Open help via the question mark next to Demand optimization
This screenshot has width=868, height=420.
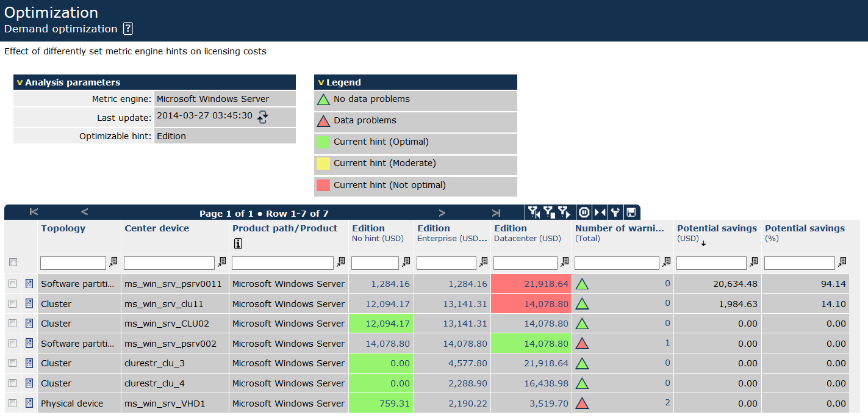pyautogui.click(x=126, y=29)
